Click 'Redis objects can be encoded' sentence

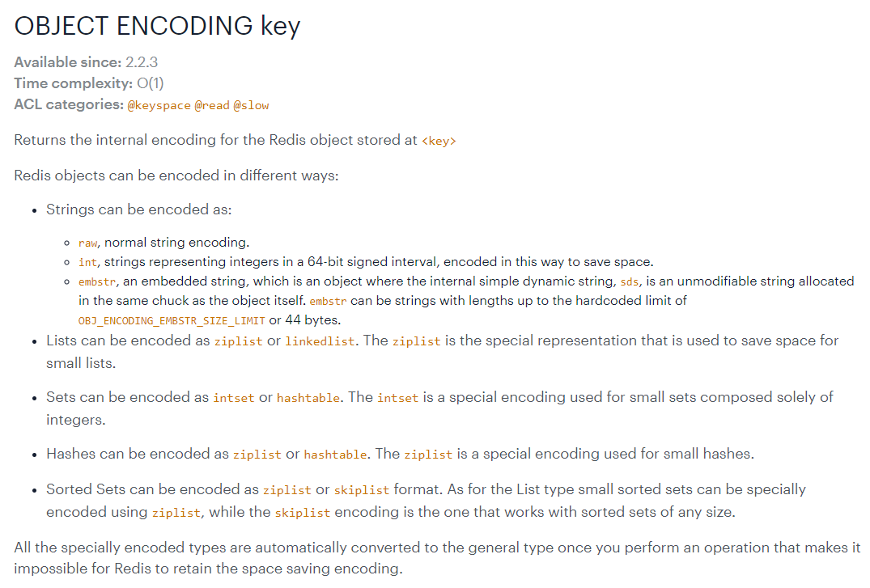pos(176,176)
